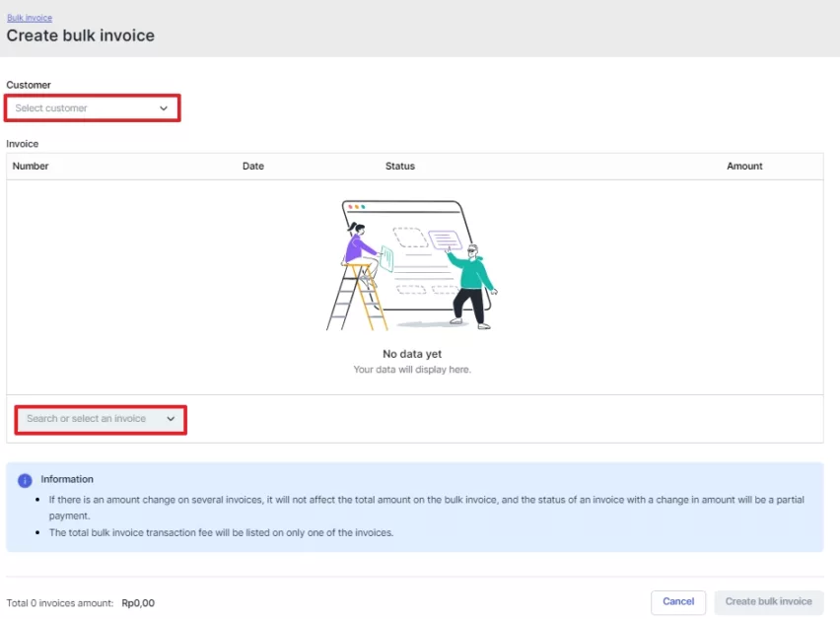Click the Rp0,00 total amount value
Image resolution: width=840 pixels, height=619 pixels.
[x=138, y=603]
